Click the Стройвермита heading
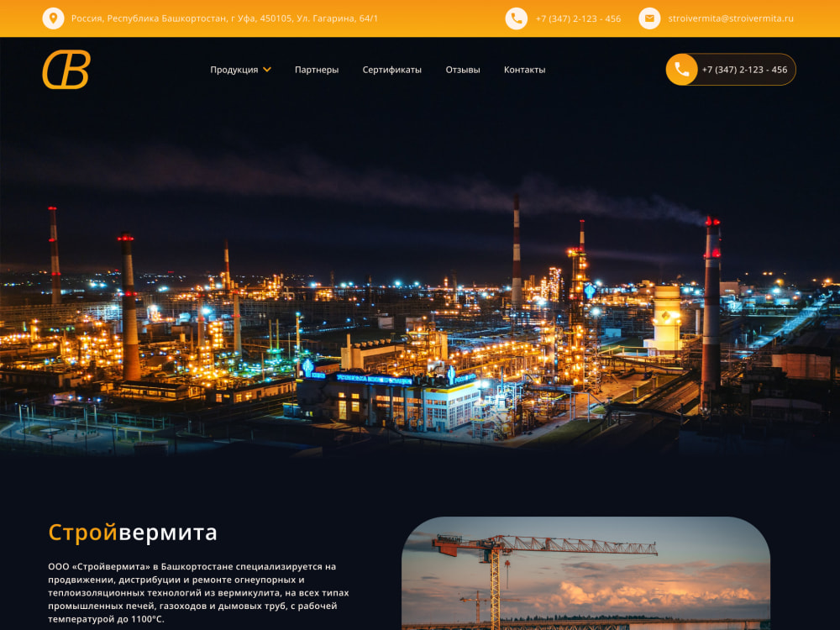Viewport: 840px width, 630px height. 133,533
